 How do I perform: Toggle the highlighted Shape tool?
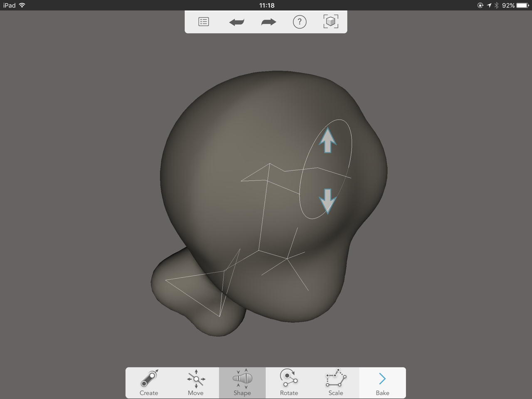[x=242, y=383]
